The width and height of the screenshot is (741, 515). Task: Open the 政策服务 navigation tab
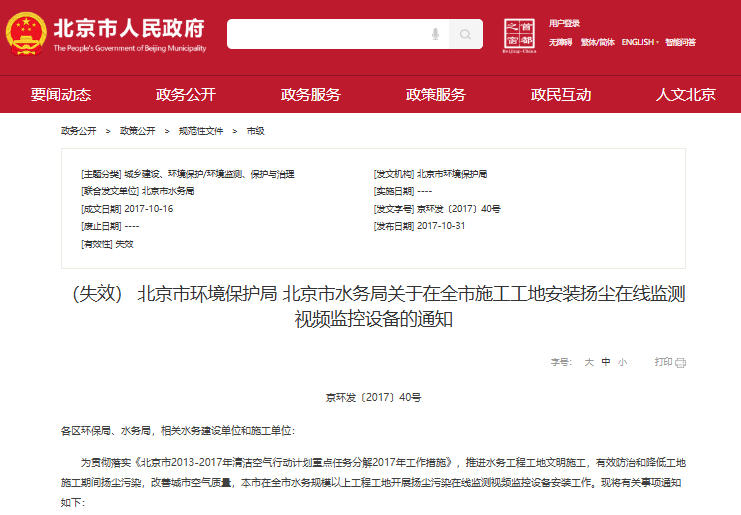pyautogui.click(x=436, y=94)
